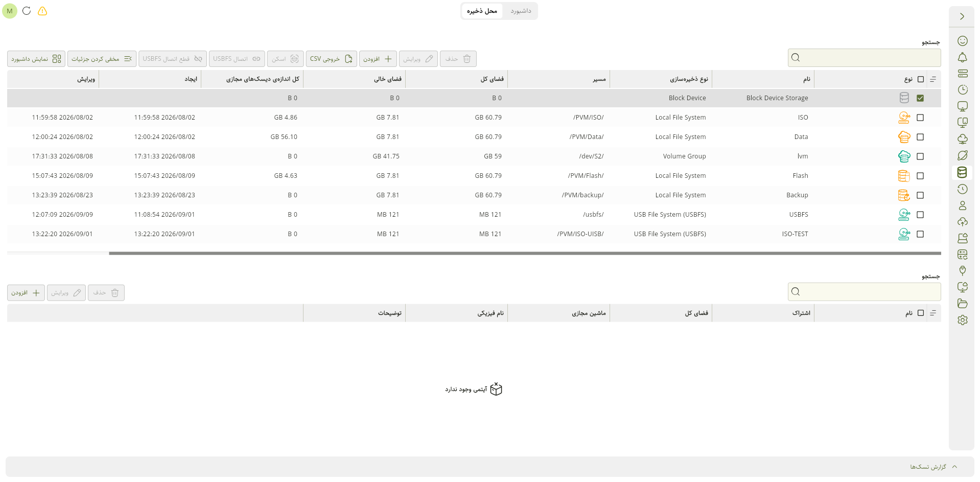The height and width of the screenshot is (482, 980).
Task: Check the ISO-TEST row checkbox
Action: tap(920, 234)
